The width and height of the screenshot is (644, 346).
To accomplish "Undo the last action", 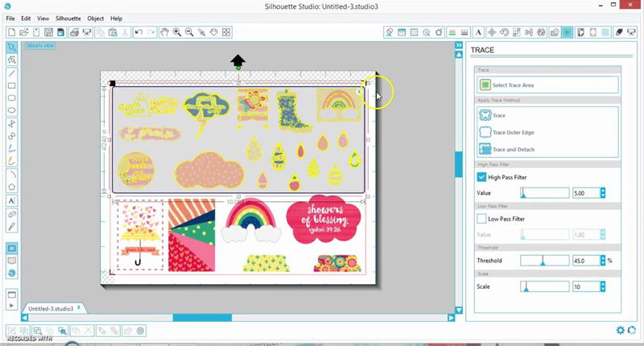I will click(138, 32).
